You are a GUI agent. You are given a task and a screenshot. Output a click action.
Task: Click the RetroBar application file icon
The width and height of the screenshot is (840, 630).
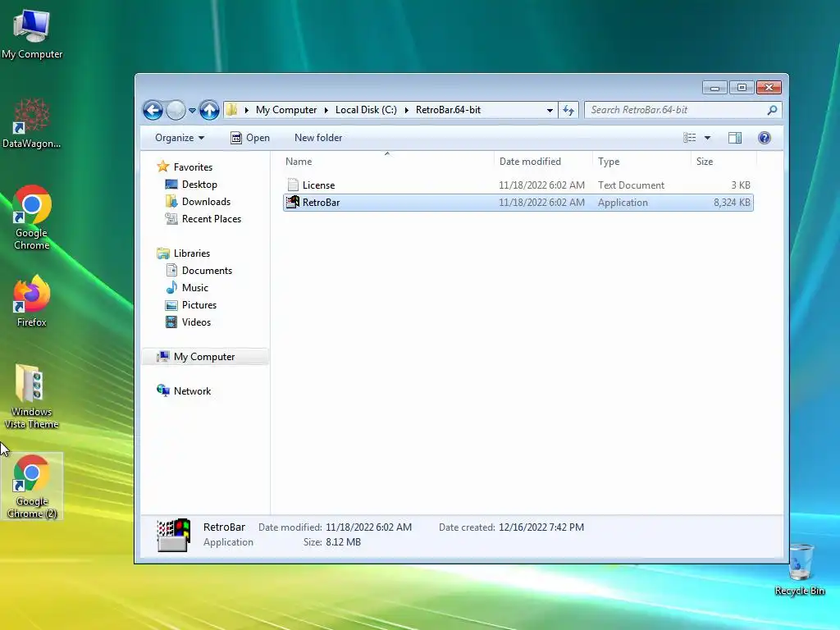(293, 202)
